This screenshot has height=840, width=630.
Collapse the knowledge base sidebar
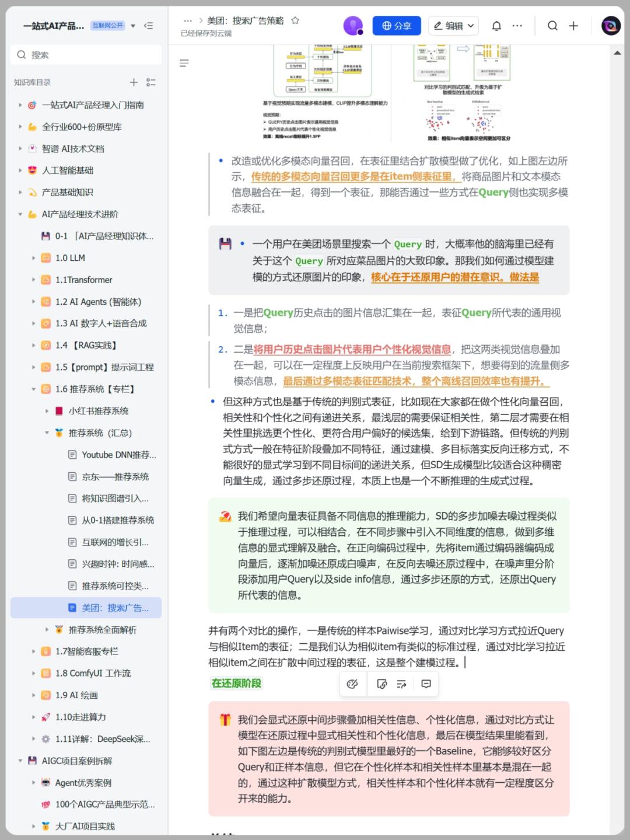point(149,26)
